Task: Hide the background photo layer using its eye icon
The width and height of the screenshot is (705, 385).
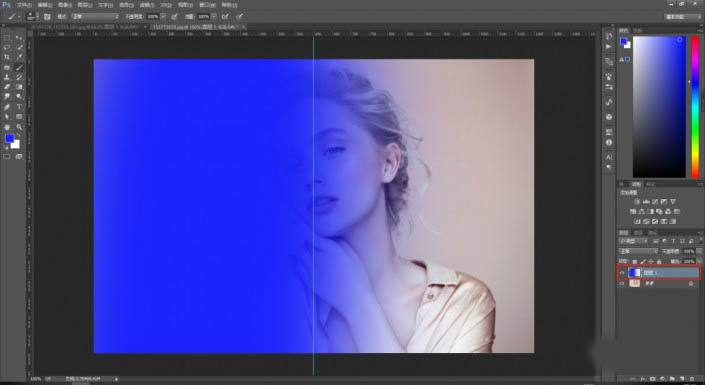Action: (x=622, y=283)
